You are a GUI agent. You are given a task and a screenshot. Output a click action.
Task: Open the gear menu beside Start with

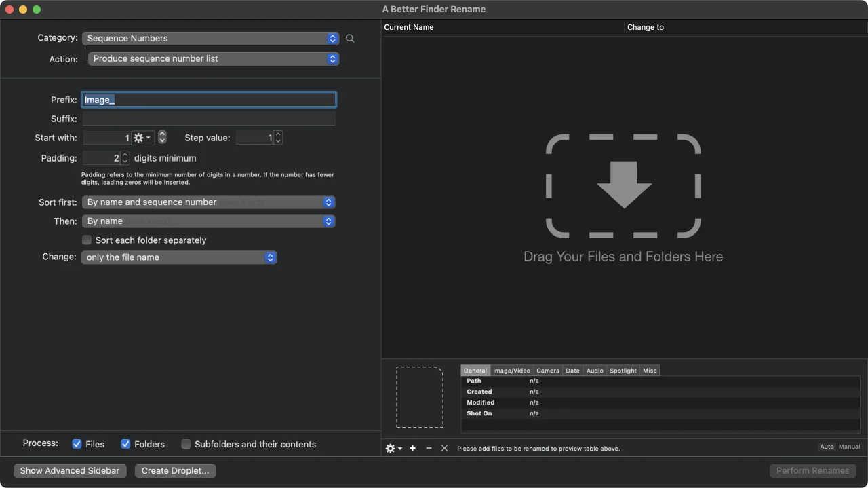coord(142,138)
